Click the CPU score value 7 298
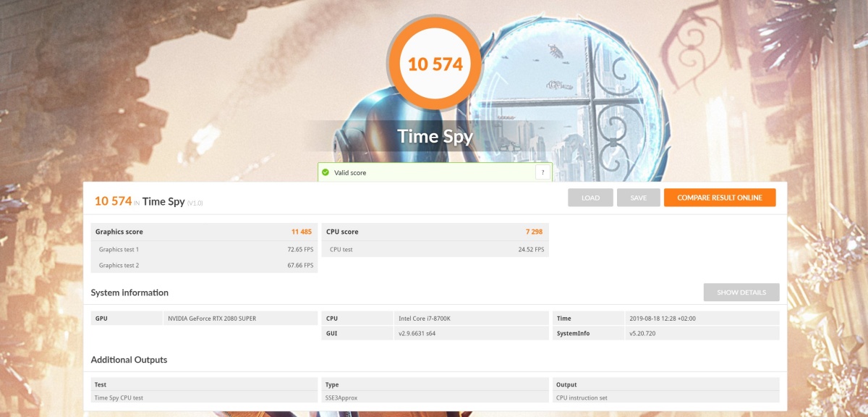This screenshot has width=868, height=417. tap(534, 232)
